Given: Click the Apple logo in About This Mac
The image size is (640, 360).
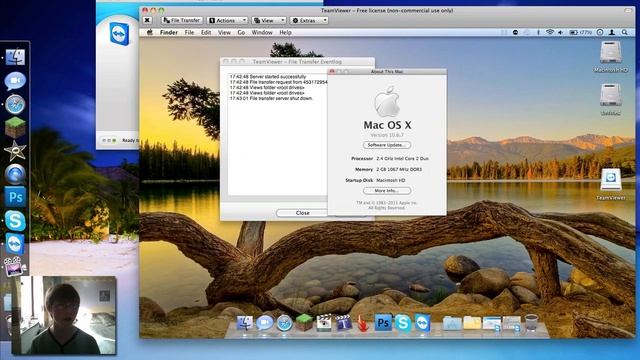Looking at the screenshot, I should click(x=387, y=102).
